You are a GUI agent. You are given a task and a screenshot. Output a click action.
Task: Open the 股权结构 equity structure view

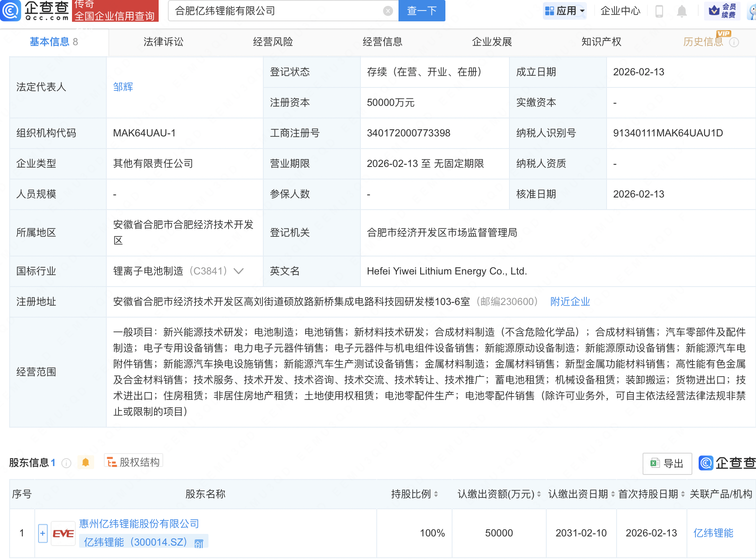point(134,462)
